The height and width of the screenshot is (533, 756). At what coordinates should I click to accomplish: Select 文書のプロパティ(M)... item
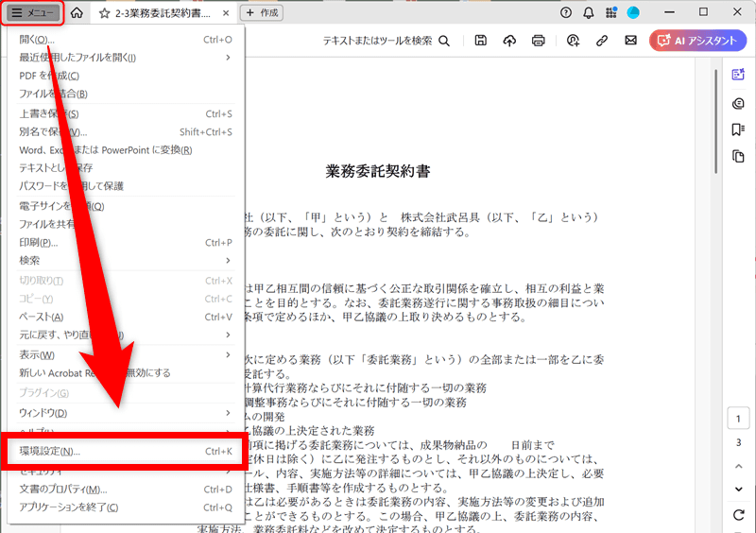126,490
